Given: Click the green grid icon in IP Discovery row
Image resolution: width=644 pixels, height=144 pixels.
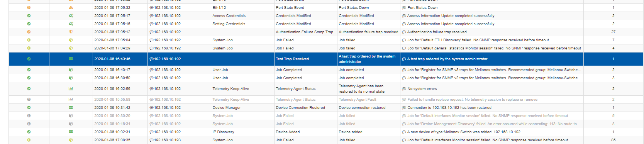Looking at the screenshot, I should [71, 132].
